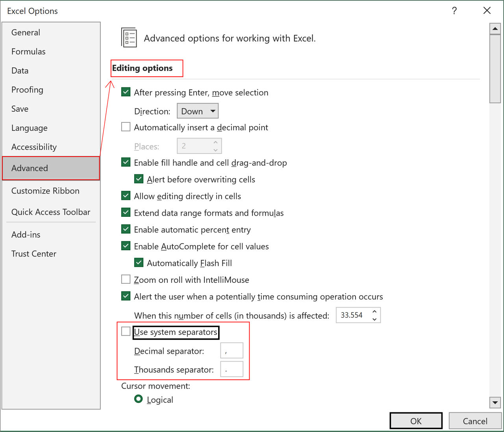Open Quick Access Toolbar settings
Image resolution: width=504 pixels, height=432 pixels.
coord(51,212)
